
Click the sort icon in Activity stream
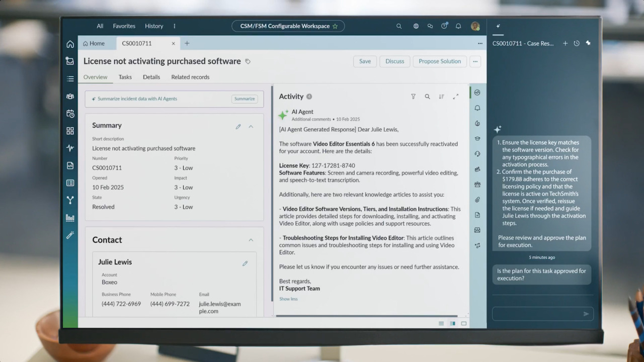(441, 97)
